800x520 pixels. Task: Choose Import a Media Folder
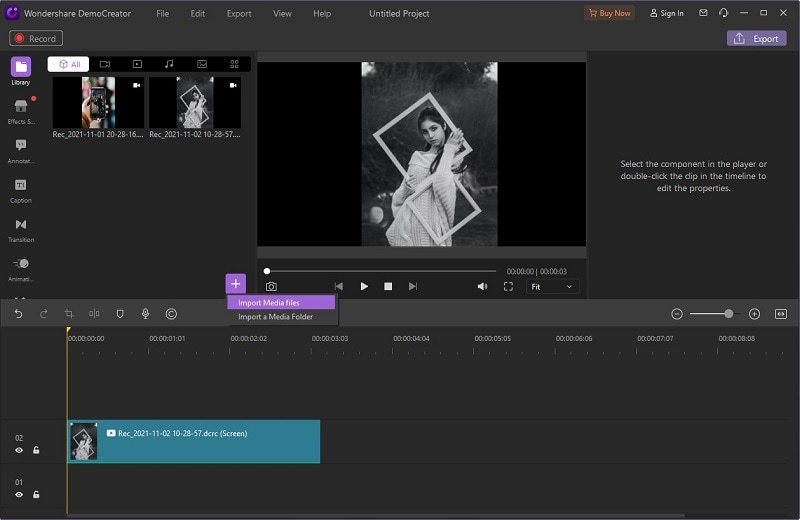(275, 317)
